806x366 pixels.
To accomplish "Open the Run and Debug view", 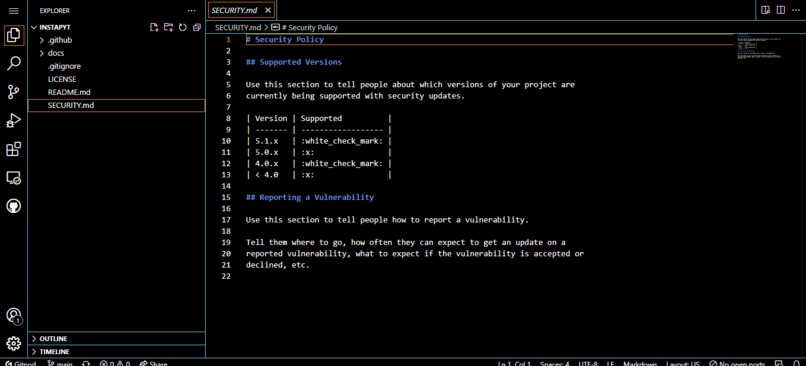I will (13, 121).
